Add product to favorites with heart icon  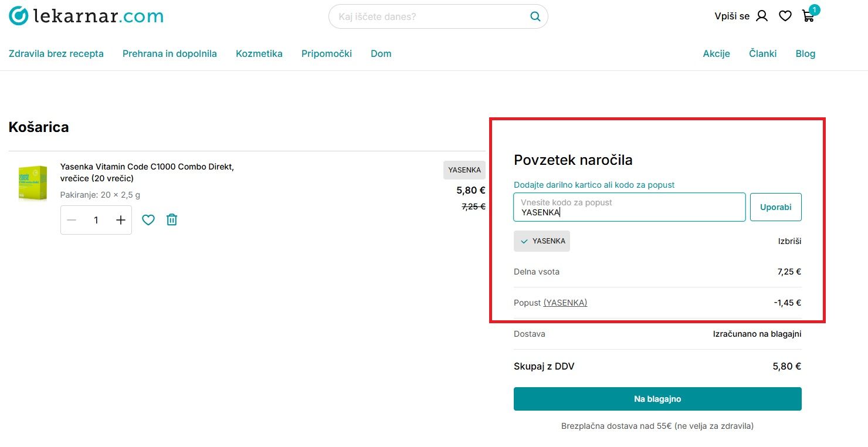tap(148, 220)
